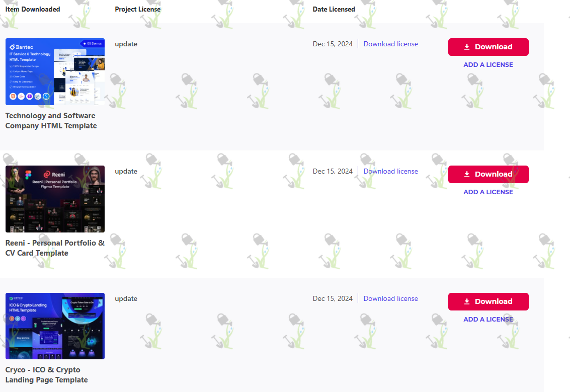Add a license to the Reeni template

488,192
